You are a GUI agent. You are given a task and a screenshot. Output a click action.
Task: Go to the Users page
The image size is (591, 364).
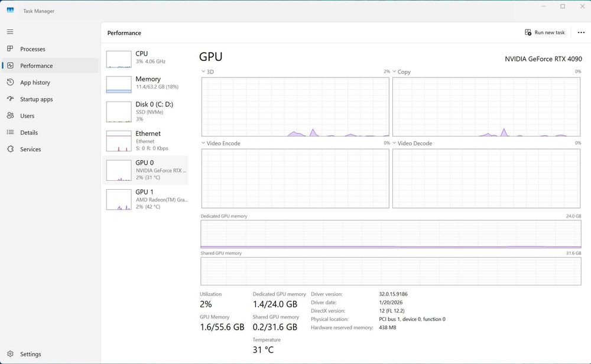[27, 116]
